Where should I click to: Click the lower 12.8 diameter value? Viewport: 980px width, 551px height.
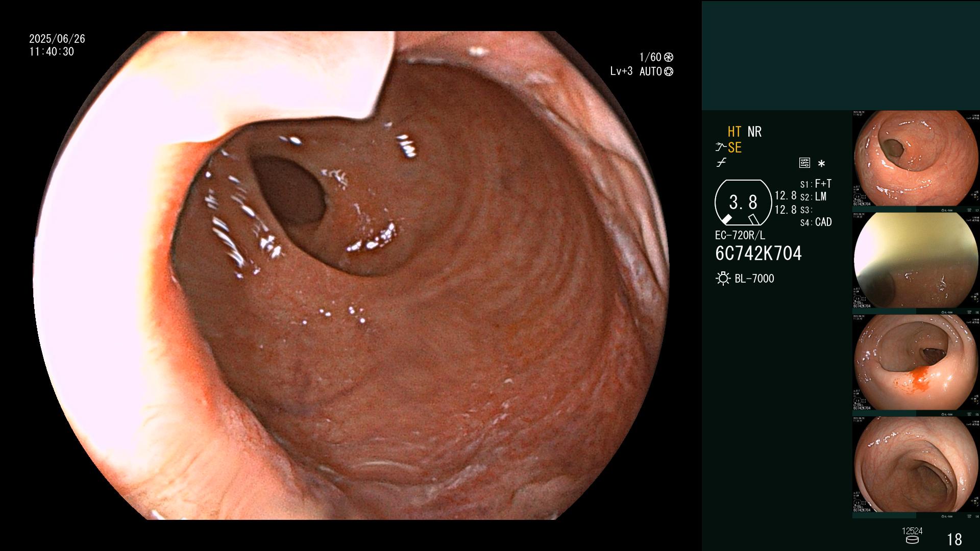click(x=786, y=210)
